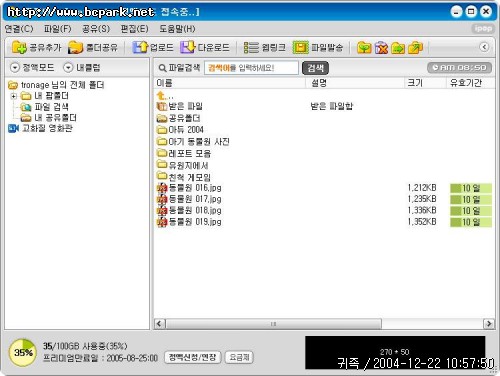Click the black 270 * 50 banner area

point(395,352)
